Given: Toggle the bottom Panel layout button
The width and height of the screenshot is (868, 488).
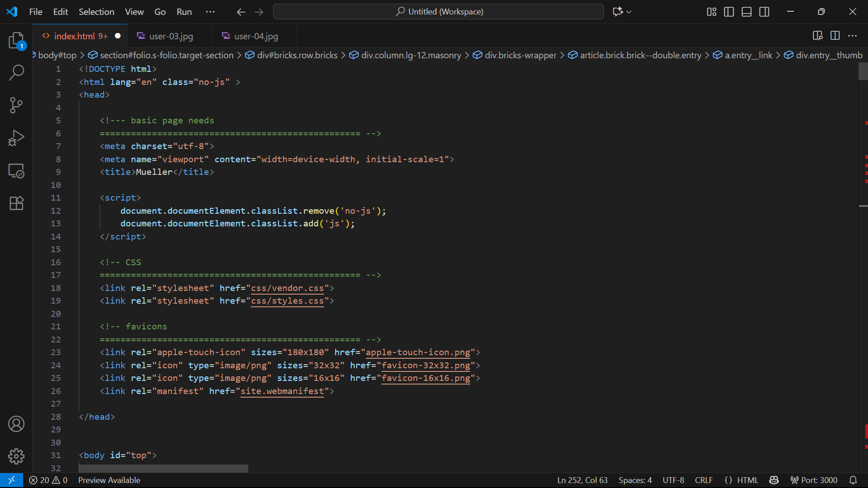Looking at the screenshot, I should coord(746,12).
